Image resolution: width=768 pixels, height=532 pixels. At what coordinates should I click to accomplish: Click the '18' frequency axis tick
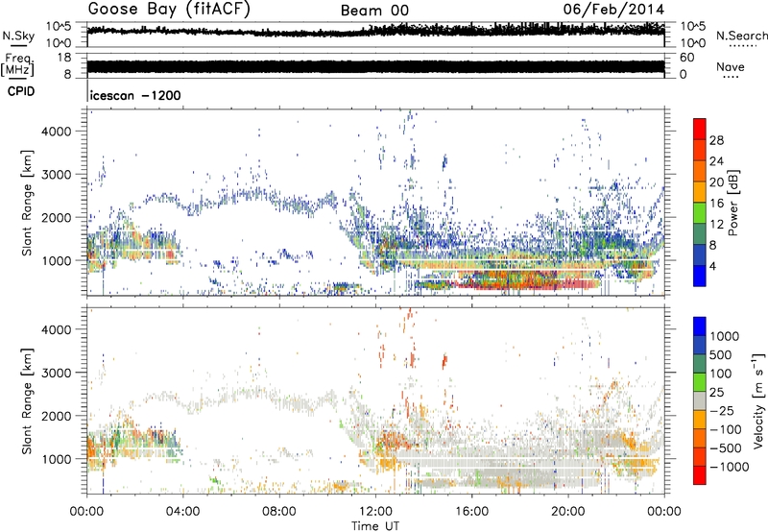coord(63,58)
